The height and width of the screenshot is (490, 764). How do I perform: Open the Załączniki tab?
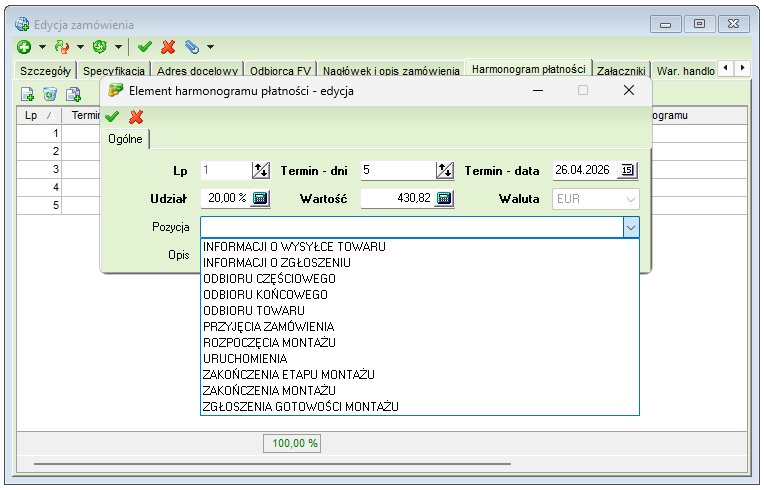coord(621,71)
